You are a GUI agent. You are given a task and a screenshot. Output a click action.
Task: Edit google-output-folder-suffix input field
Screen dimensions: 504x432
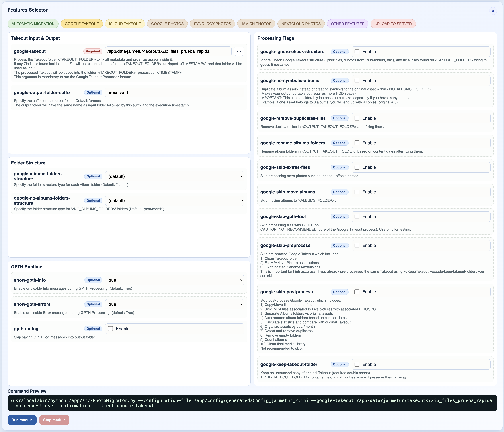click(175, 93)
